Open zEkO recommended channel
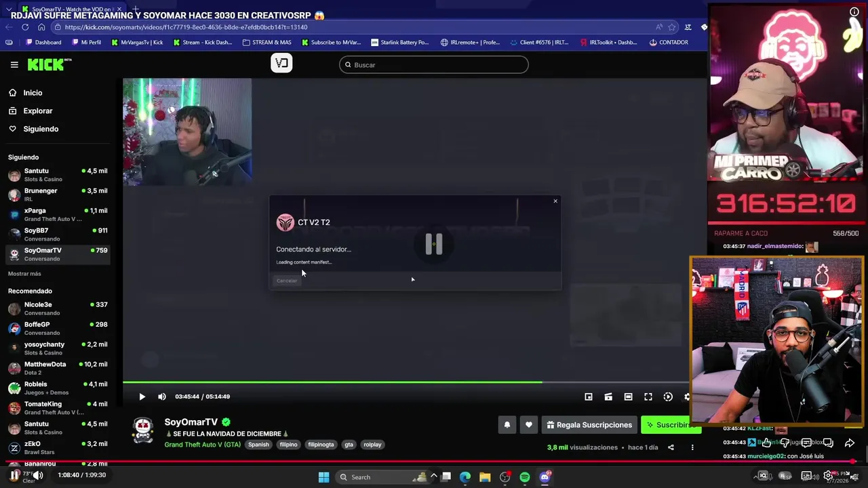The height and width of the screenshot is (488, 868). coord(58,447)
